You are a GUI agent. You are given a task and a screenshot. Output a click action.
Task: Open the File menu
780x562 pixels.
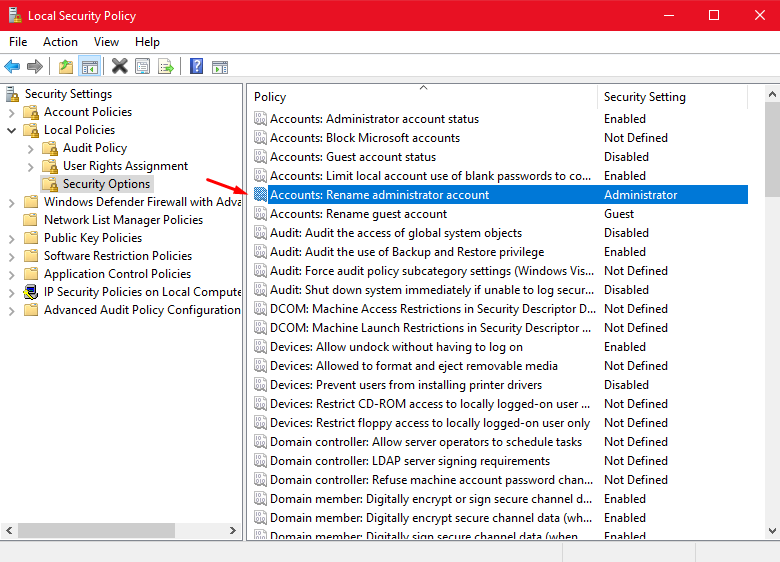click(18, 42)
